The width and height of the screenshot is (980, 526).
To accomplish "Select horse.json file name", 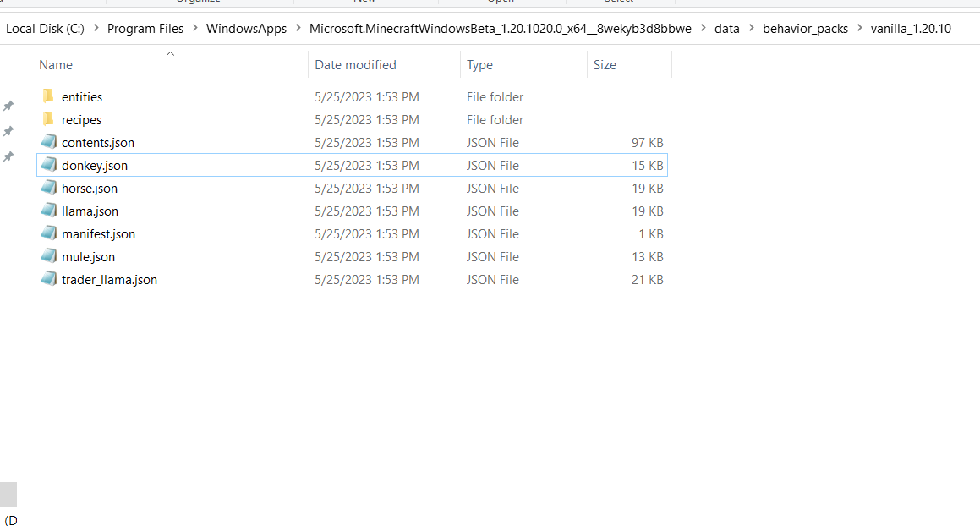I will tap(90, 189).
